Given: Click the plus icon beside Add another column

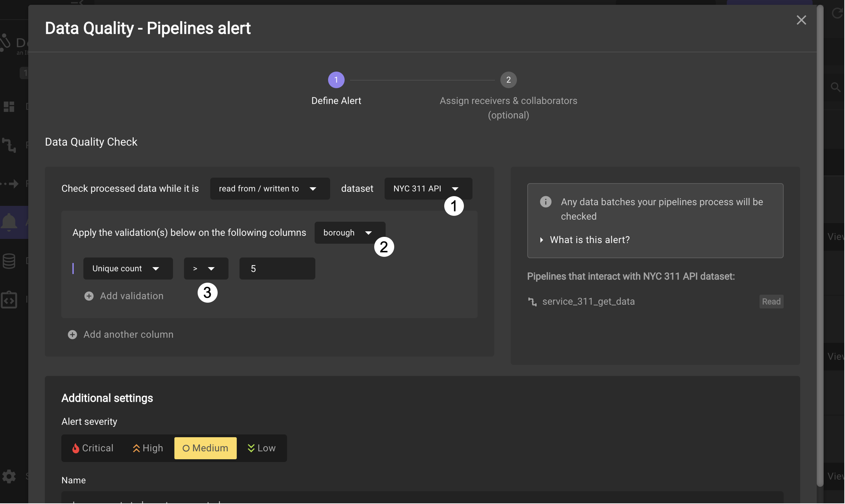Looking at the screenshot, I should coord(72,335).
